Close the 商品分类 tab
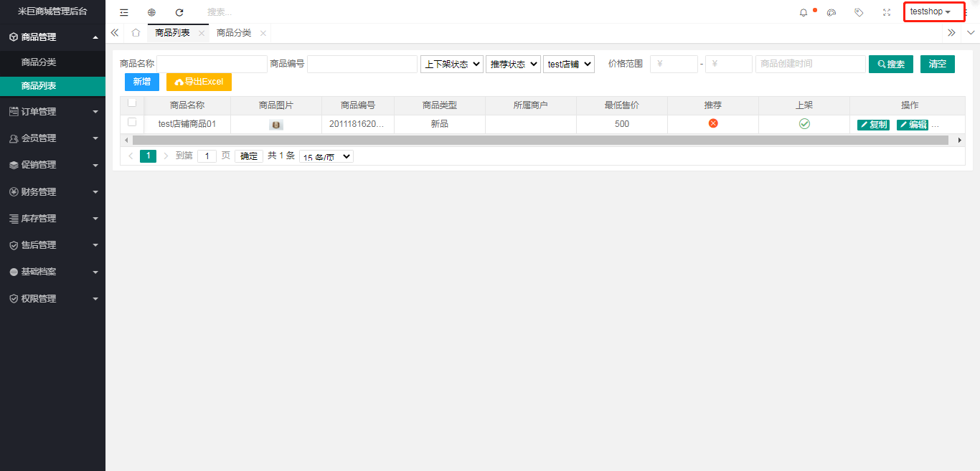Viewport: 980px width, 471px height. pos(263,33)
